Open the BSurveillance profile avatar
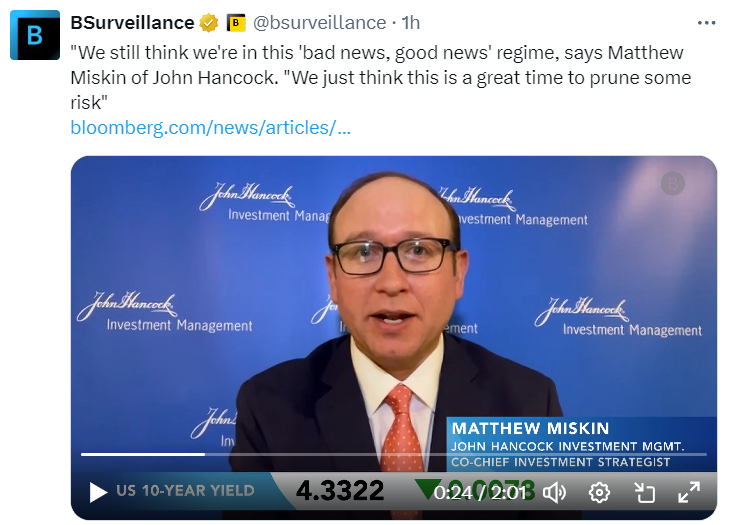The image size is (731, 525). tap(35, 35)
